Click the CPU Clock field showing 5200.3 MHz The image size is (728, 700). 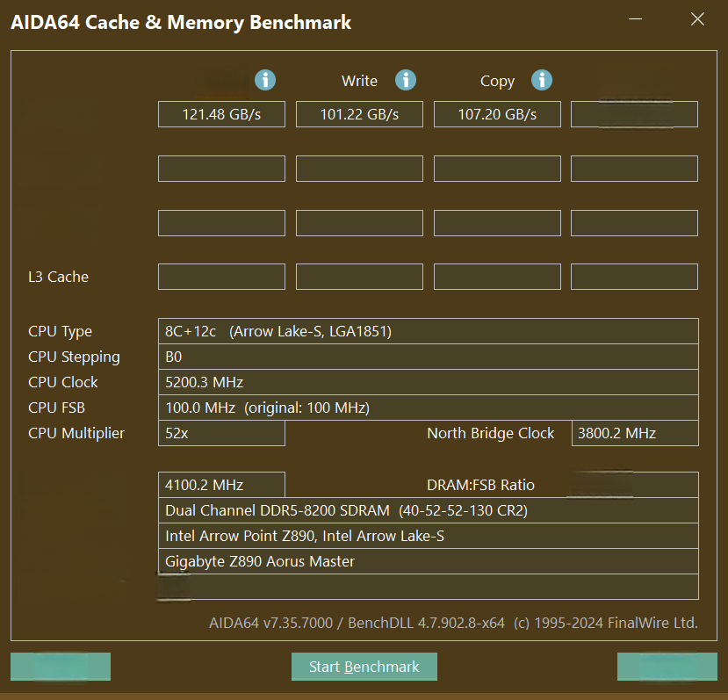(x=428, y=382)
